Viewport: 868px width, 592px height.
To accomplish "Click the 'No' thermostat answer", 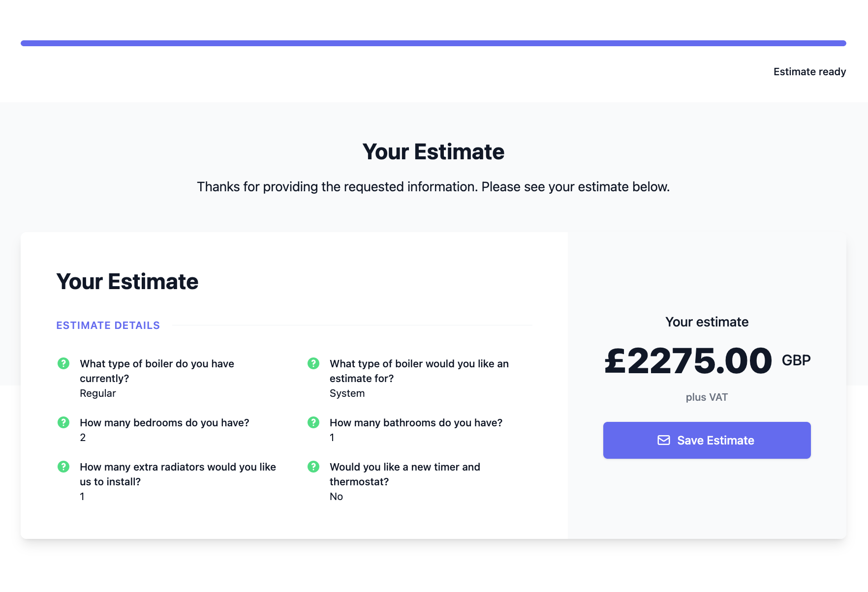I will tap(336, 497).
